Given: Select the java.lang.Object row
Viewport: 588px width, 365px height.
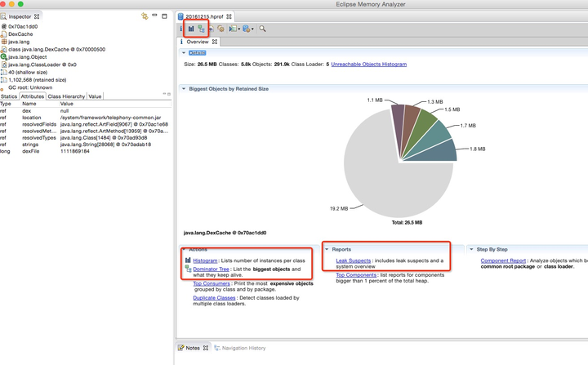Looking at the screenshot, I should [28, 57].
